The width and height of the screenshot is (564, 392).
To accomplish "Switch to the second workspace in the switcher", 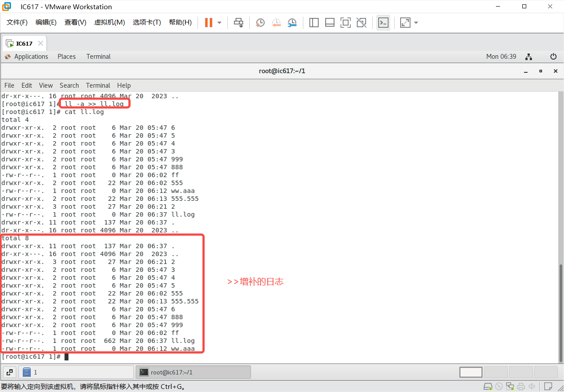I will (496, 372).
